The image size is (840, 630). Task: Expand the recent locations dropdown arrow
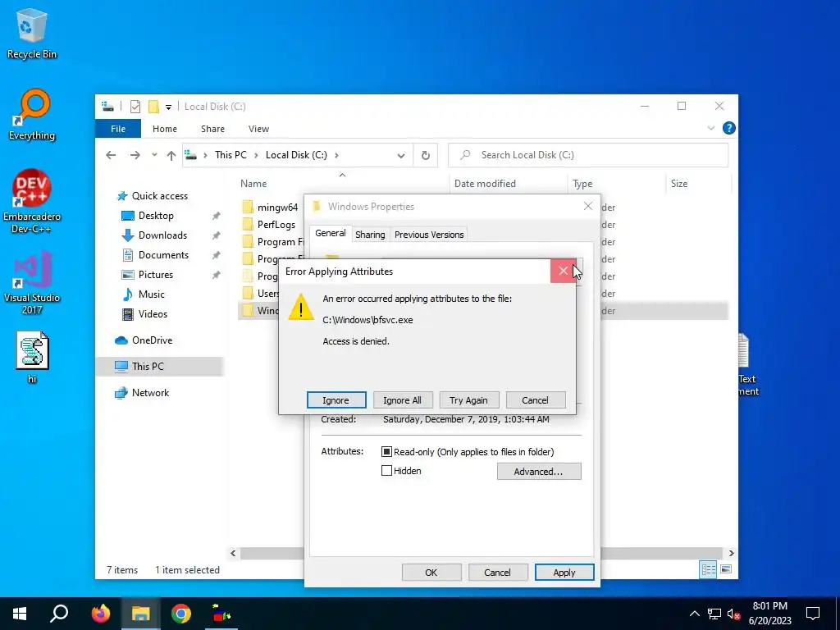pyautogui.click(x=154, y=155)
